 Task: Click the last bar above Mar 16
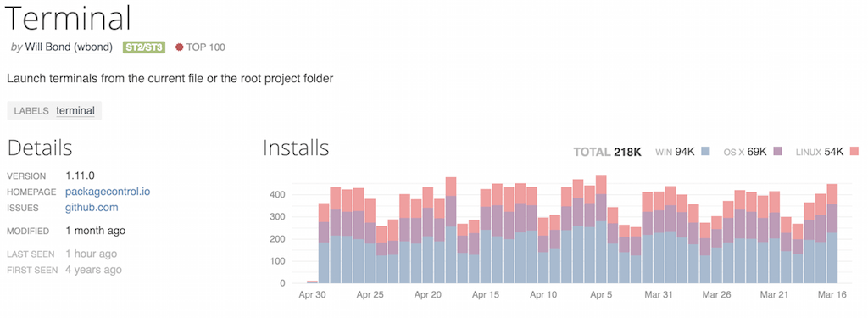coord(832,234)
